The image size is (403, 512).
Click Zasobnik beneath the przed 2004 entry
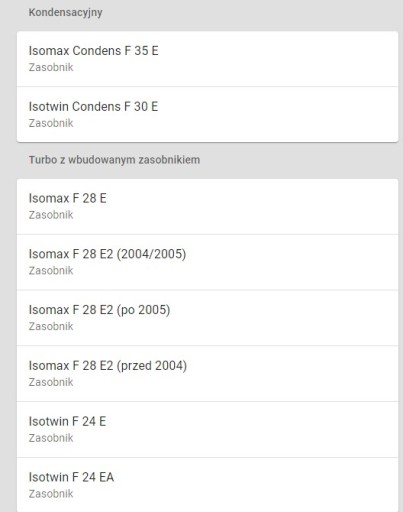click(x=51, y=382)
